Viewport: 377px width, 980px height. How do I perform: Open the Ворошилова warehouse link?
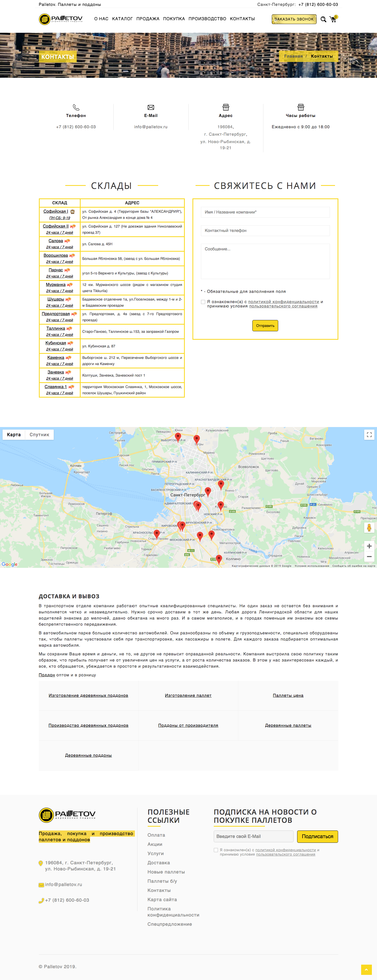[x=56, y=255]
